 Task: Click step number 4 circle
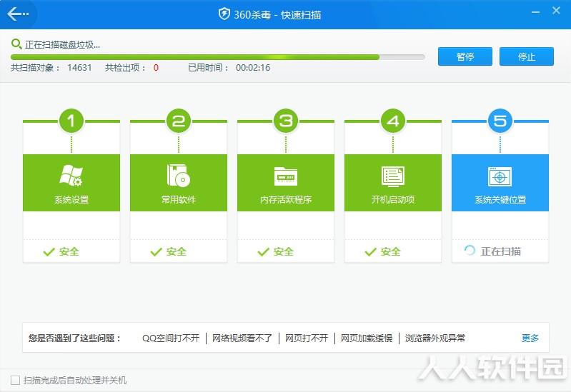pos(393,121)
